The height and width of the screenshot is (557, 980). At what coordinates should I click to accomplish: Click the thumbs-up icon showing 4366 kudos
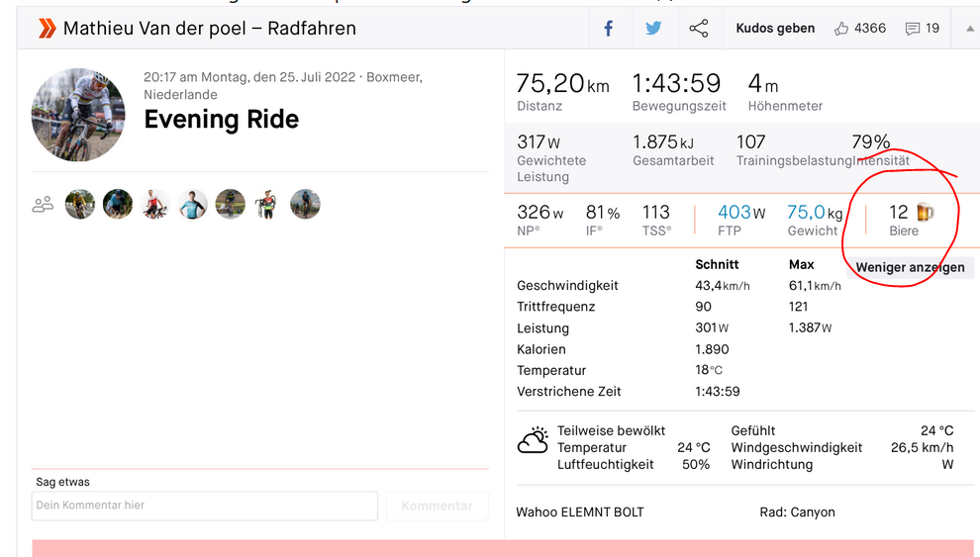coord(841,29)
